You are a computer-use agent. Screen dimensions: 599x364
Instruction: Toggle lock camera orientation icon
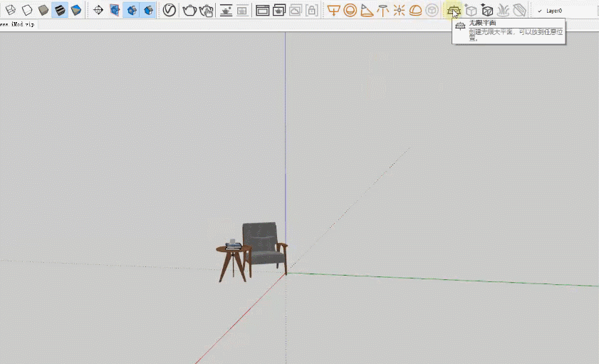click(312, 10)
